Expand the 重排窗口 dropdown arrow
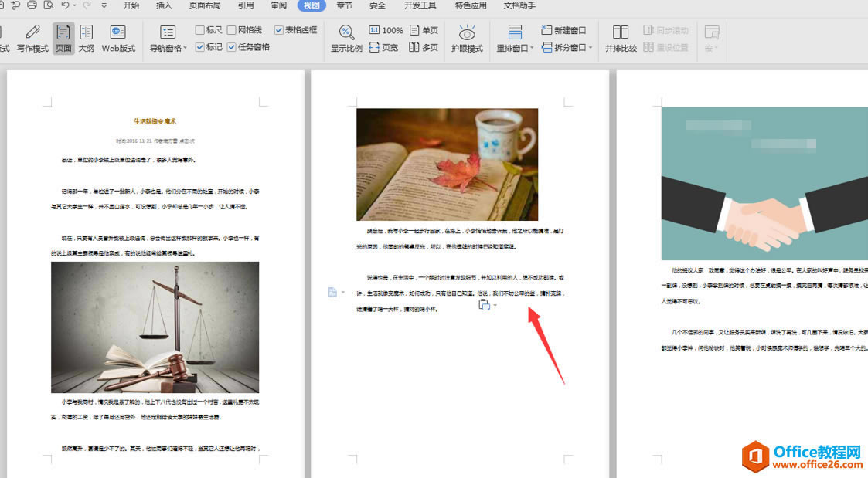868x478 pixels. pyautogui.click(x=532, y=48)
